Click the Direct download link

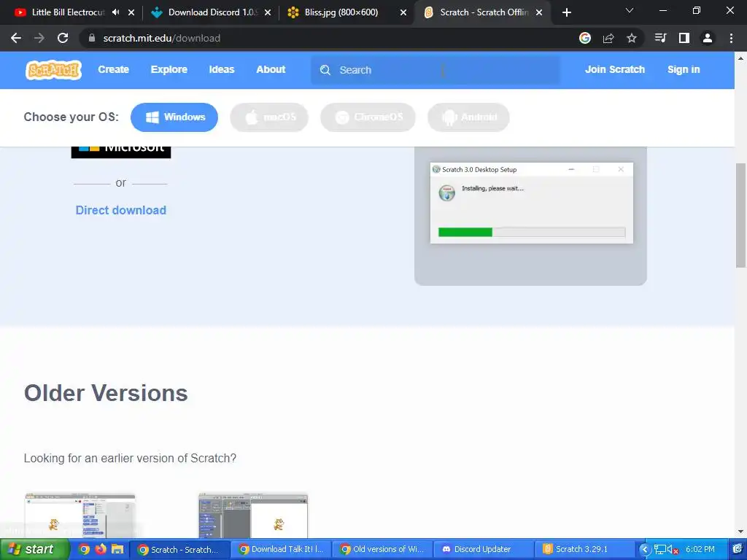tap(121, 210)
